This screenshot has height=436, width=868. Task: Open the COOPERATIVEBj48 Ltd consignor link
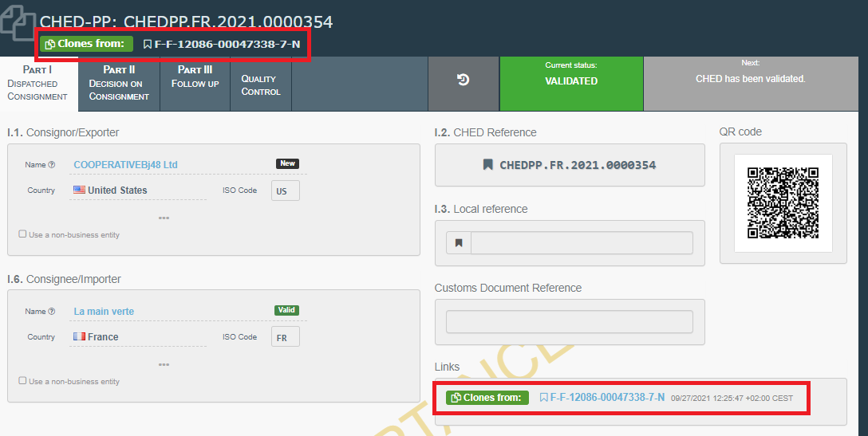click(126, 165)
